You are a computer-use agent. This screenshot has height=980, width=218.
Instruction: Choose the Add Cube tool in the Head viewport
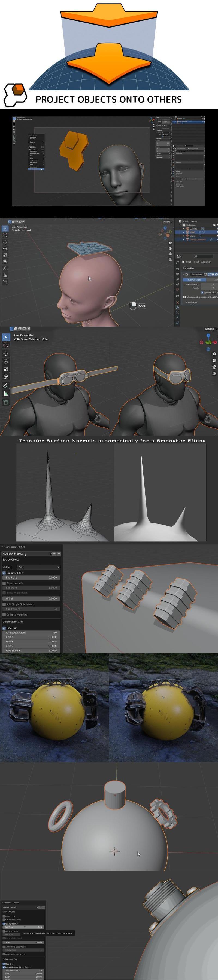(5, 282)
